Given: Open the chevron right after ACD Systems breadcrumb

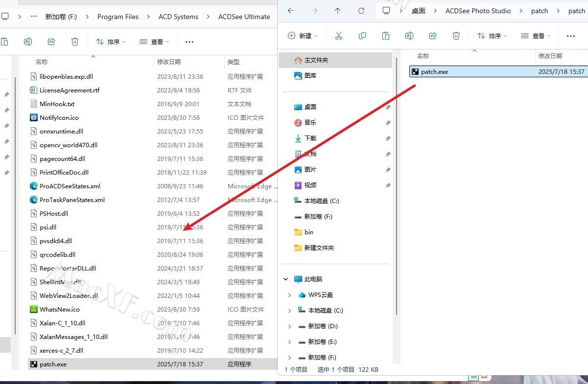Looking at the screenshot, I should pos(208,17).
